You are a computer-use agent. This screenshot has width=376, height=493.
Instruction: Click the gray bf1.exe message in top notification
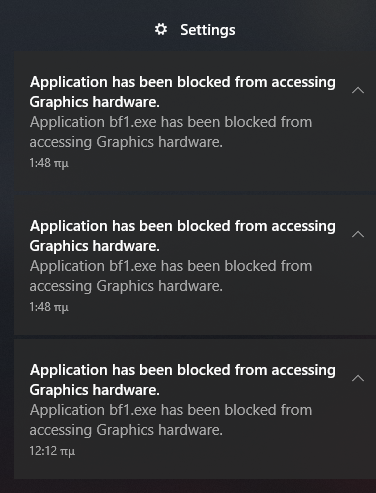171,132
